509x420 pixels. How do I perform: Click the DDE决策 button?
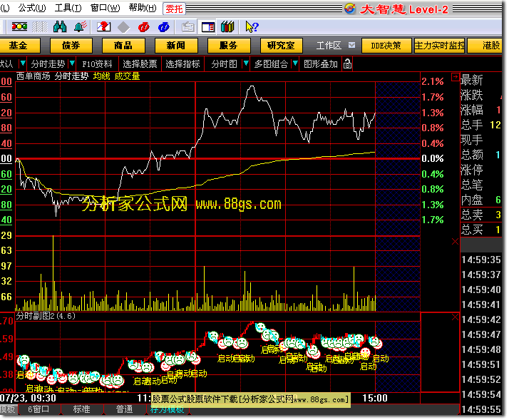[386, 46]
